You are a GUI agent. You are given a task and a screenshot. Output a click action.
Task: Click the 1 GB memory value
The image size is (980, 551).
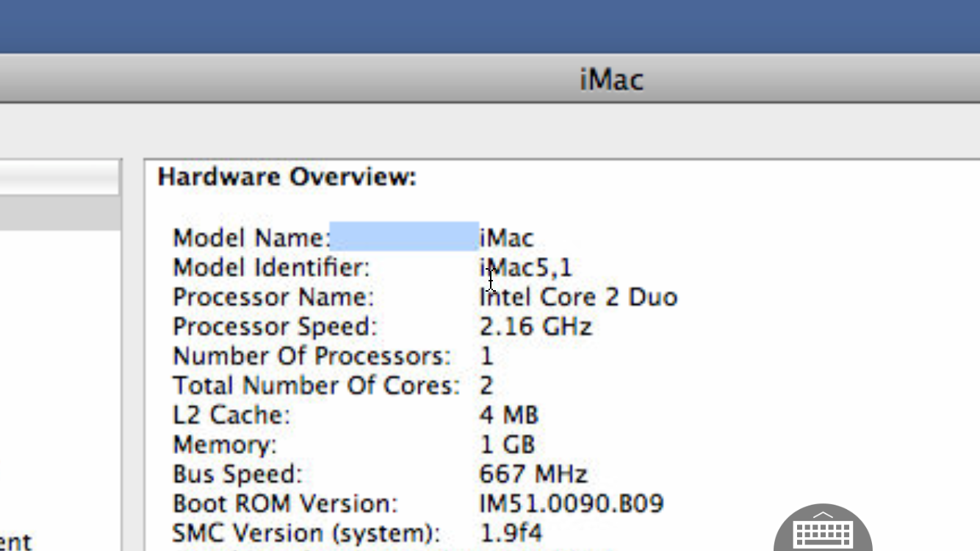pos(507,444)
